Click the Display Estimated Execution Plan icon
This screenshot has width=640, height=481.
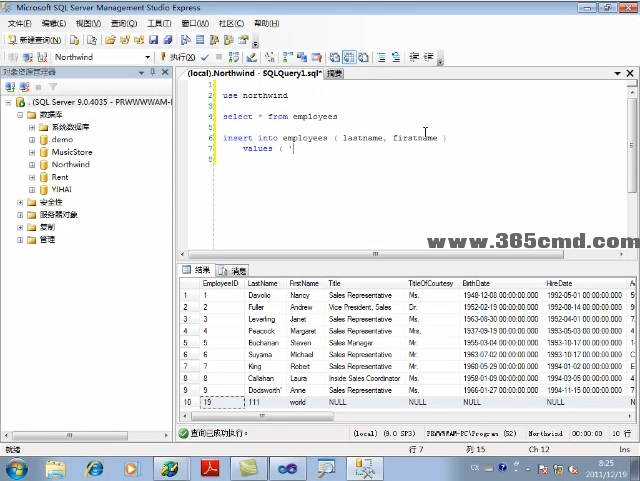click(234, 57)
